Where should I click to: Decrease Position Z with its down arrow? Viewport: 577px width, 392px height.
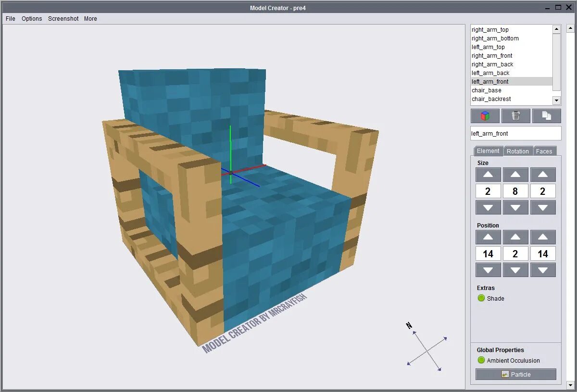(x=543, y=270)
